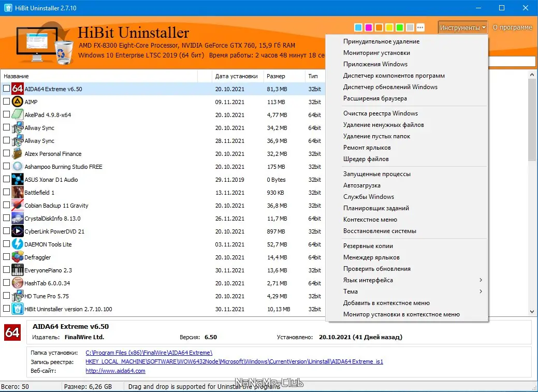This screenshot has width=538, height=392.
Task: Open more theme colors with the ellipsis icon
Action: [420, 27]
